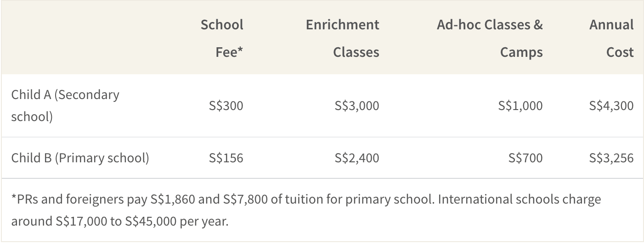
Task: Click the Ad-hoc Classes & Camps header
Action: (490, 38)
